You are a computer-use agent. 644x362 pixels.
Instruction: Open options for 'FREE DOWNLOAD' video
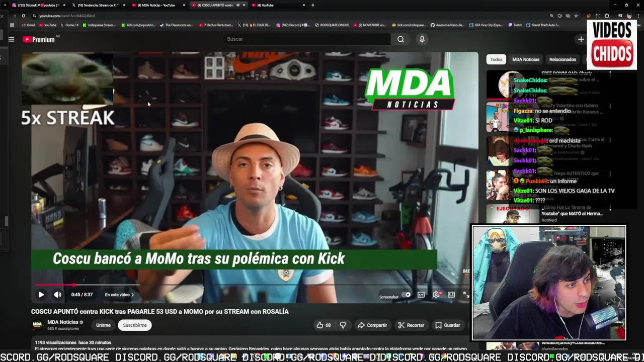tap(610, 73)
